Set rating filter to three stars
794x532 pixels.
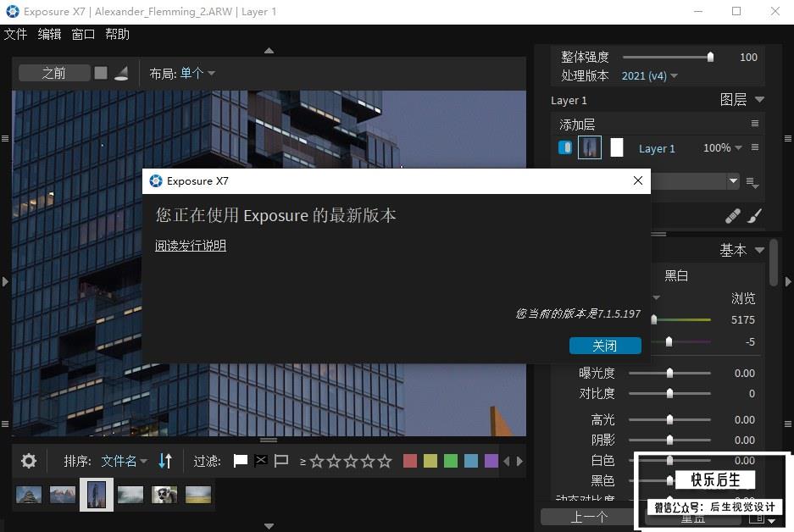coord(351,461)
